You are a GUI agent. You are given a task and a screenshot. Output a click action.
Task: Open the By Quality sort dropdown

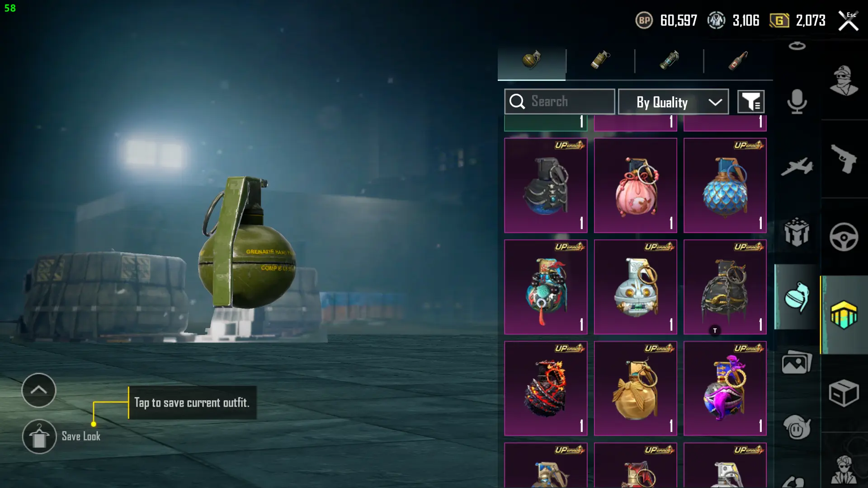tap(673, 102)
